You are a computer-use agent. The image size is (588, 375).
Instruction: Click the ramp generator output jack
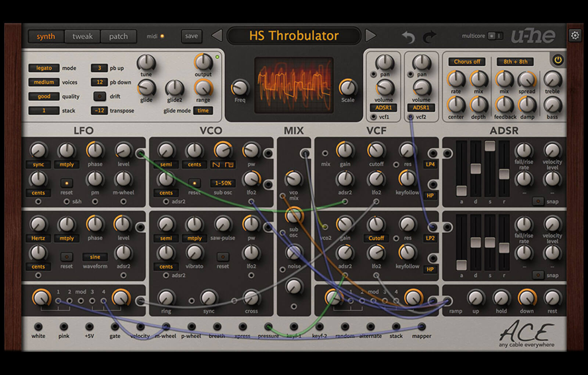(x=448, y=301)
